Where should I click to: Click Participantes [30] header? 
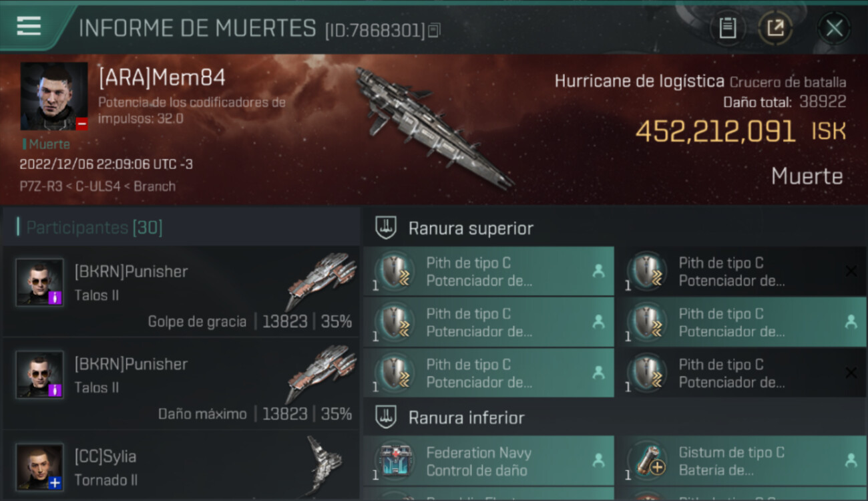coord(94,227)
